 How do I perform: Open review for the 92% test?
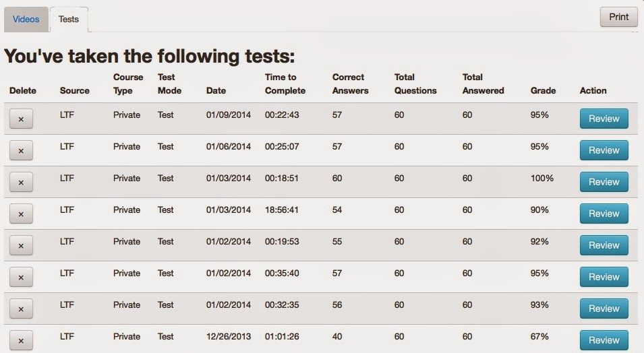click(604, 245)
